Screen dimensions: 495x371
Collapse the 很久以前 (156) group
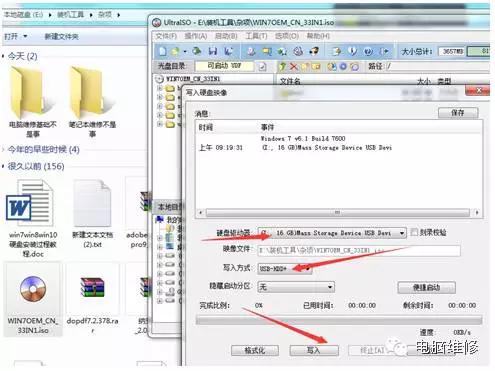[3, 166]
